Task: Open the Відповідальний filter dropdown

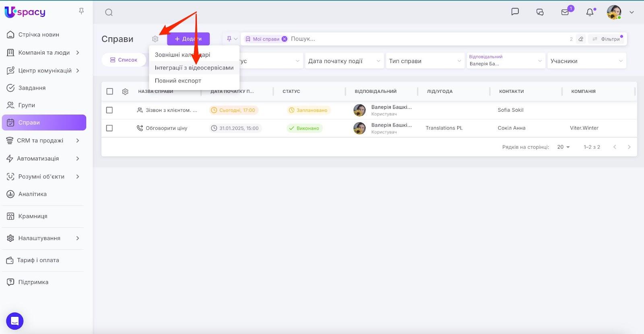Action: (x=506, y=61)
